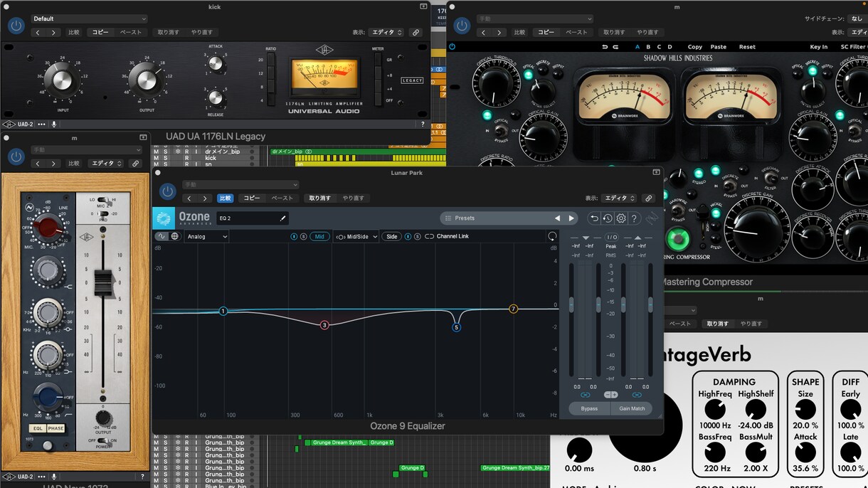Open the Analog filter type dropdown

pos(206,236)
